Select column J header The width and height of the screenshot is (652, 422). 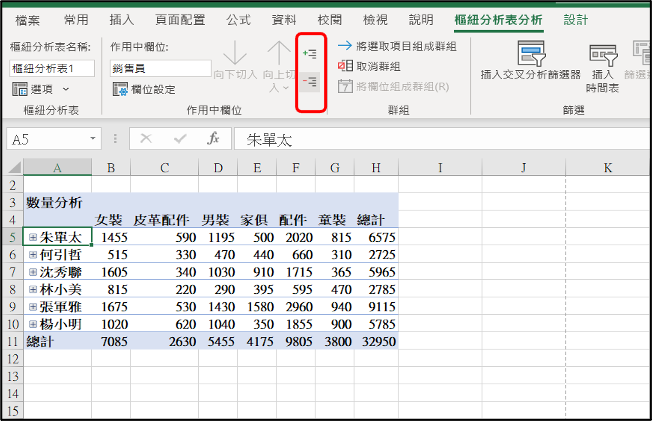point(524,168)
